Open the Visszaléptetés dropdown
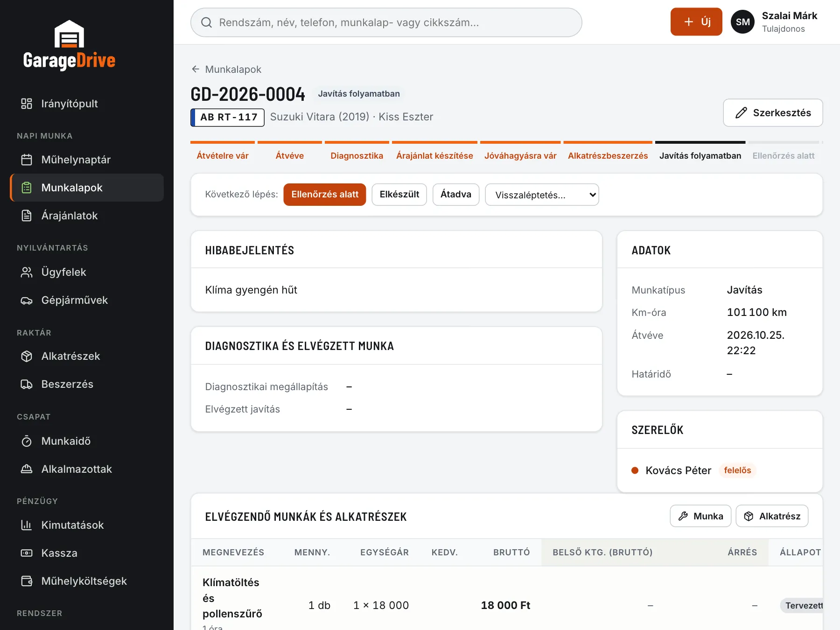 tap(542, 195)
